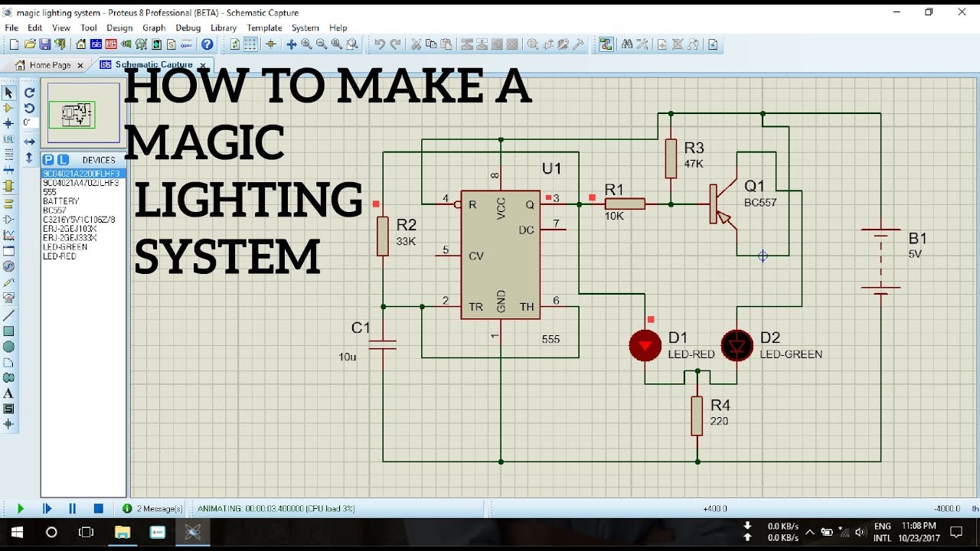Image resolution: width=980 pixels, height=551 pixels.
Task: Select the Selection Mode arrow tool
Action: pos(8,93)
